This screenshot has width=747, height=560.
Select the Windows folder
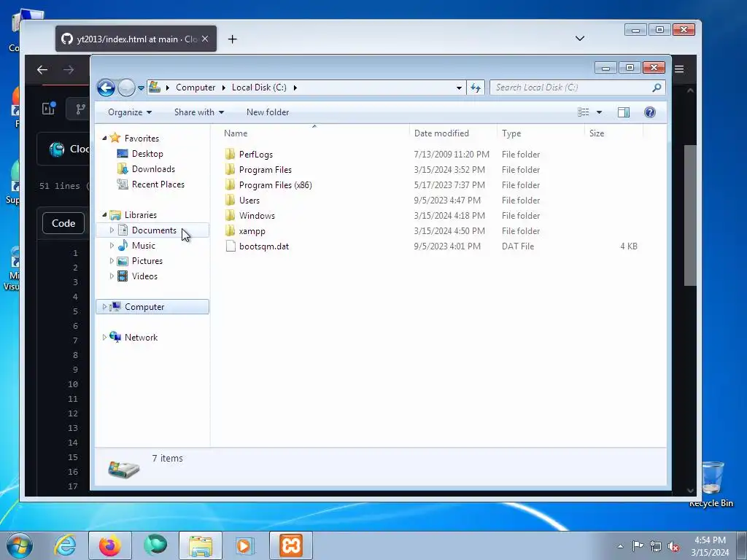[257, 215]
